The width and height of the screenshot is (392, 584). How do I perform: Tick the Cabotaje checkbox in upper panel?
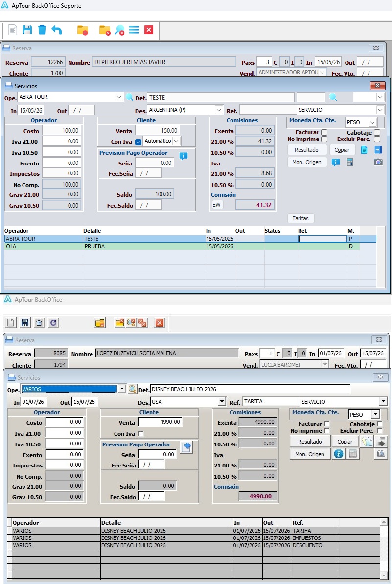(377, 132)
